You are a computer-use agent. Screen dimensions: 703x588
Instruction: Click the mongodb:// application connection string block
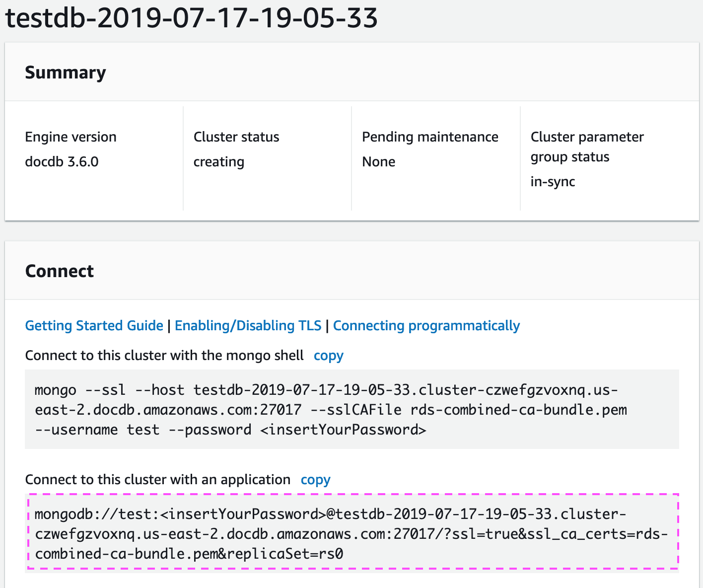click(352, 533)
